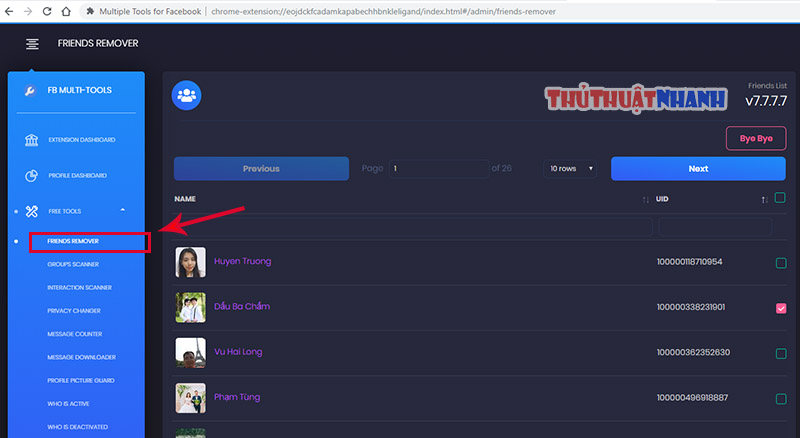This screenshot has width=800, height=438.
Task: Open Extension Dashboard menu item
Action: click(82, 140)
